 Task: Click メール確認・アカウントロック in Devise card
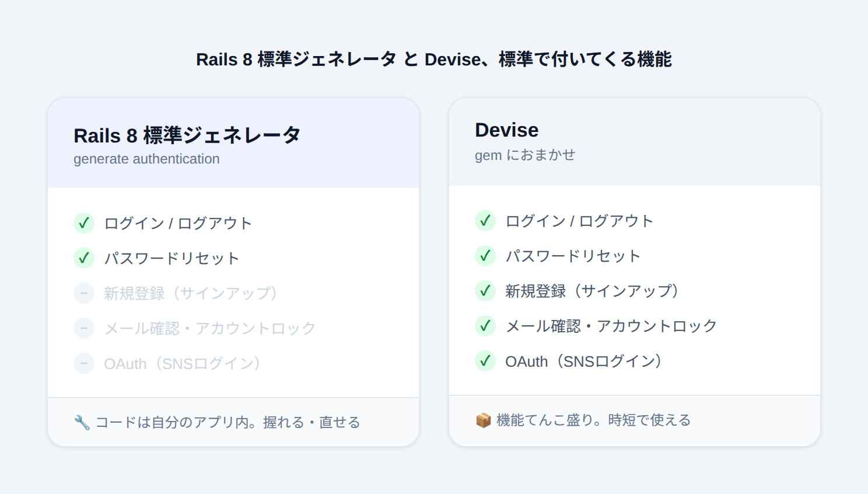click(611, 326)
